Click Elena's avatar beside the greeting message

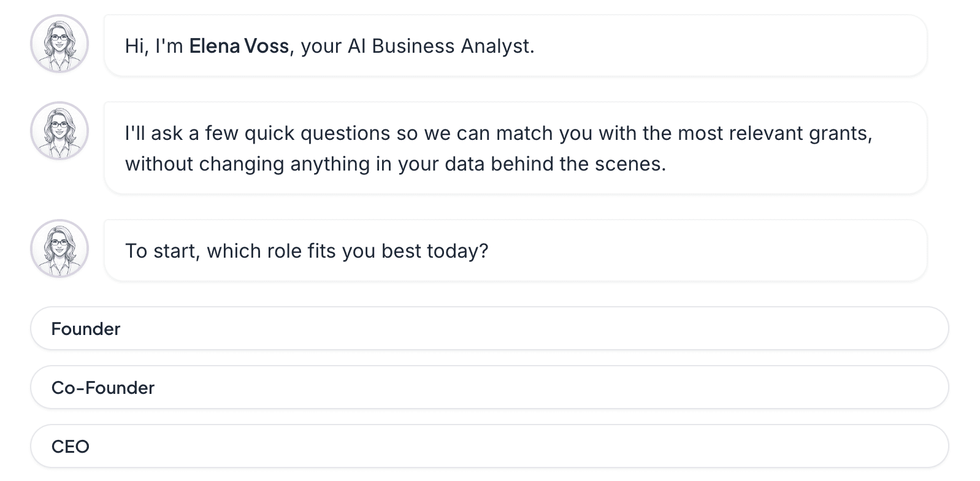[59, 44]
